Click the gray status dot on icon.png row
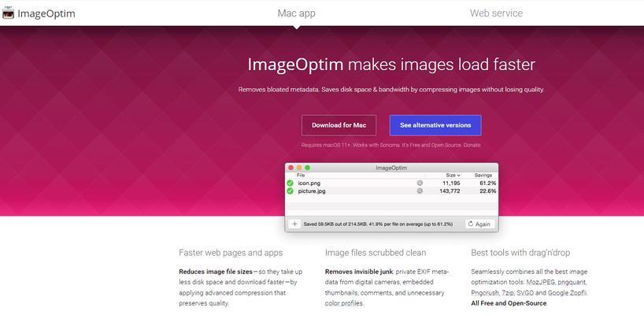This screenshot has height=315, width=644. [x=420, y=183]
